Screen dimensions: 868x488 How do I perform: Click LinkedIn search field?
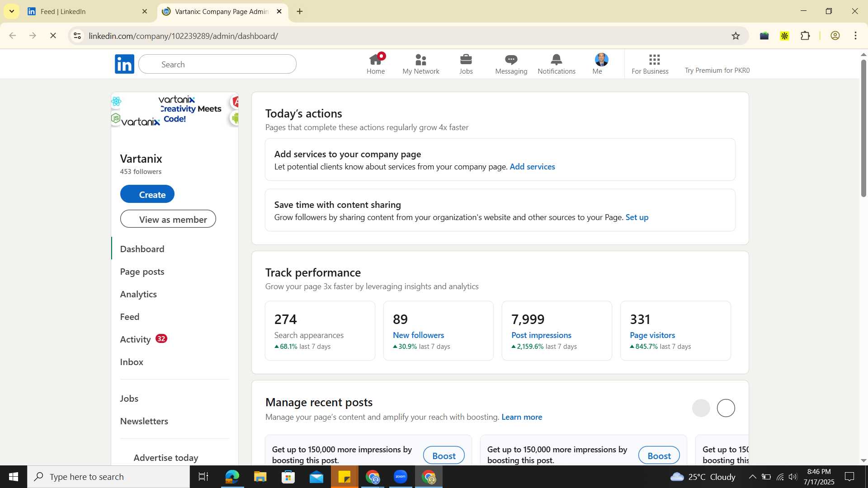pos(217,64)
